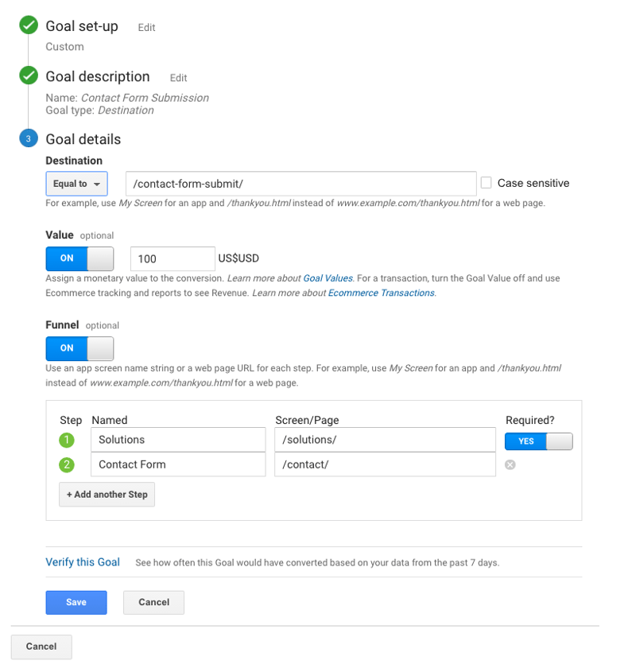This screenshot has height=672, width=628.
Task: Click Verify this Goal
Action: [x=82, y=561]
